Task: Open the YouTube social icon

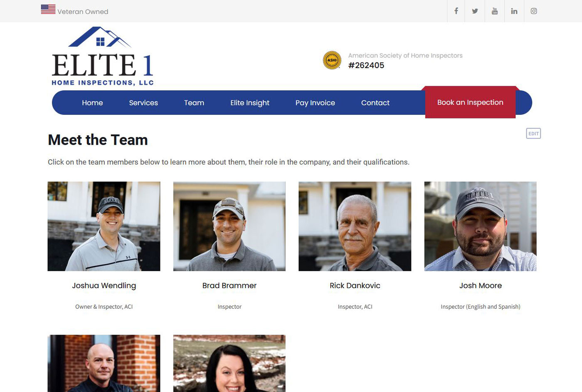Action: 495,11
